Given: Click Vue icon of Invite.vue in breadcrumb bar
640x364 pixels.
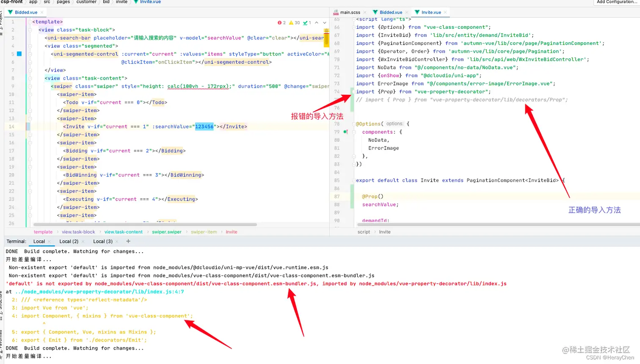Looking at the screenshot, I should [x=136, y=2].
